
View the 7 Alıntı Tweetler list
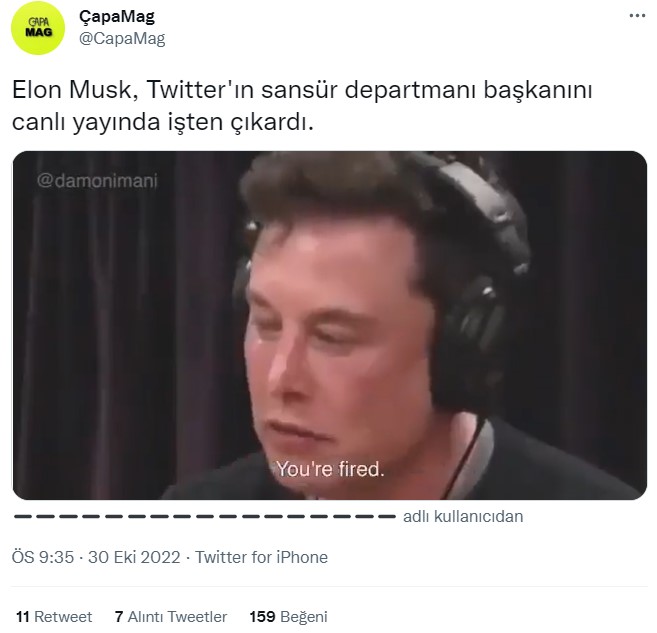(171, 617)
